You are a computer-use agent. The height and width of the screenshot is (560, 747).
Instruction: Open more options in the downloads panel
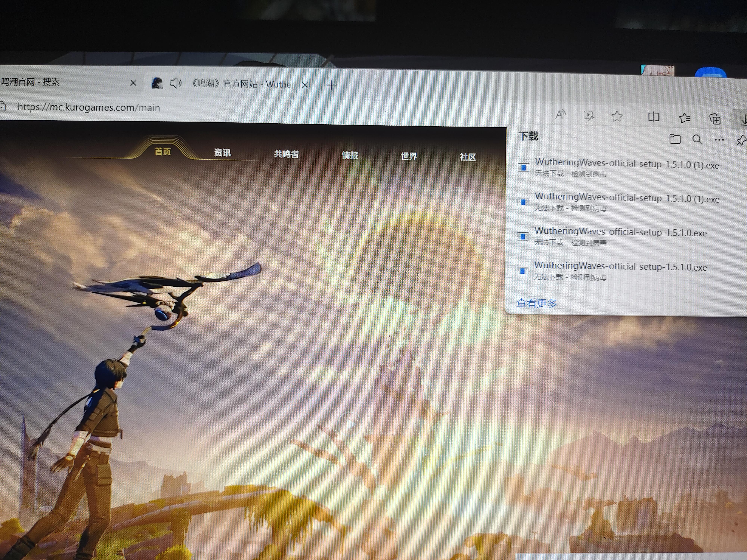(719, 140)
